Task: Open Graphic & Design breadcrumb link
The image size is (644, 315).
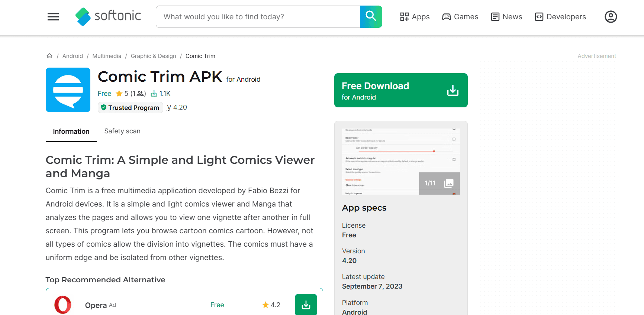Action: (153, 56)
